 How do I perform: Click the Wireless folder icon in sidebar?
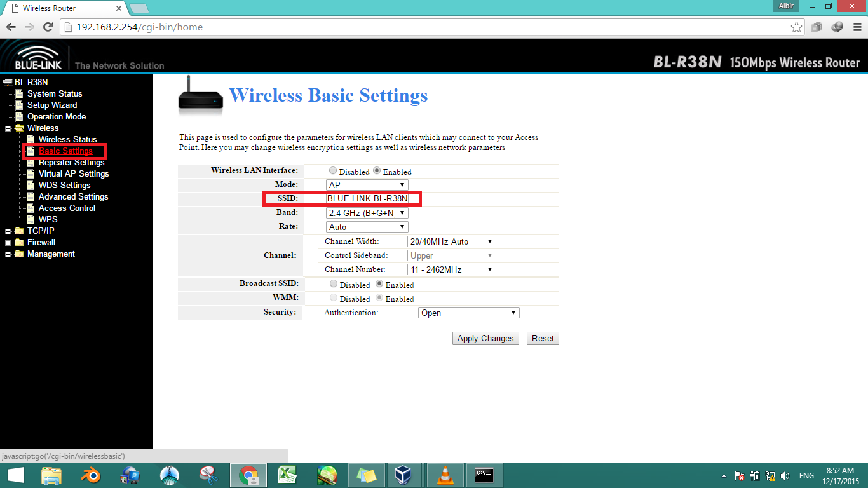tap(19, 128)
